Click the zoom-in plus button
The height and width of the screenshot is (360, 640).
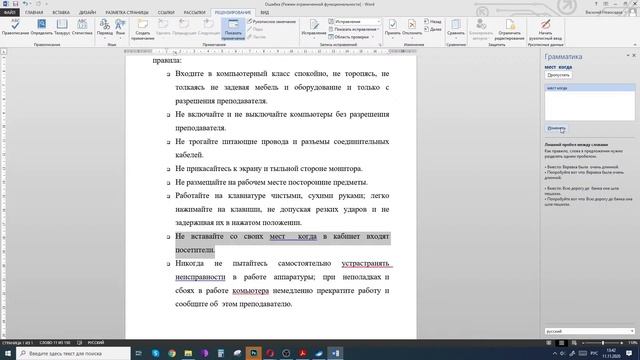coord(622,343)
